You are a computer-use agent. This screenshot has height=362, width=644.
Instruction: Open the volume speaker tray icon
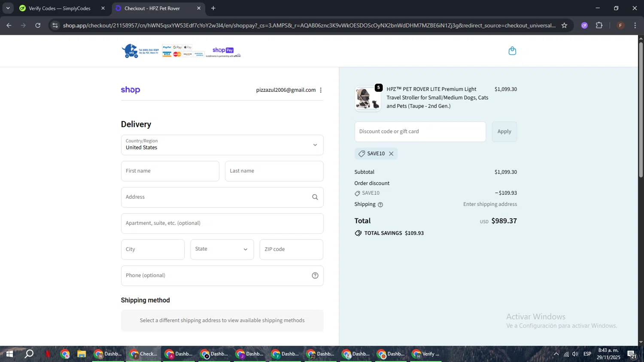coord(575,354)
